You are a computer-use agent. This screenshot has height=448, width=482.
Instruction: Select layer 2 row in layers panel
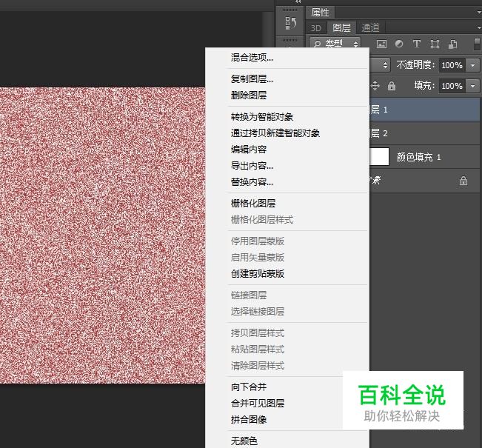424,133
